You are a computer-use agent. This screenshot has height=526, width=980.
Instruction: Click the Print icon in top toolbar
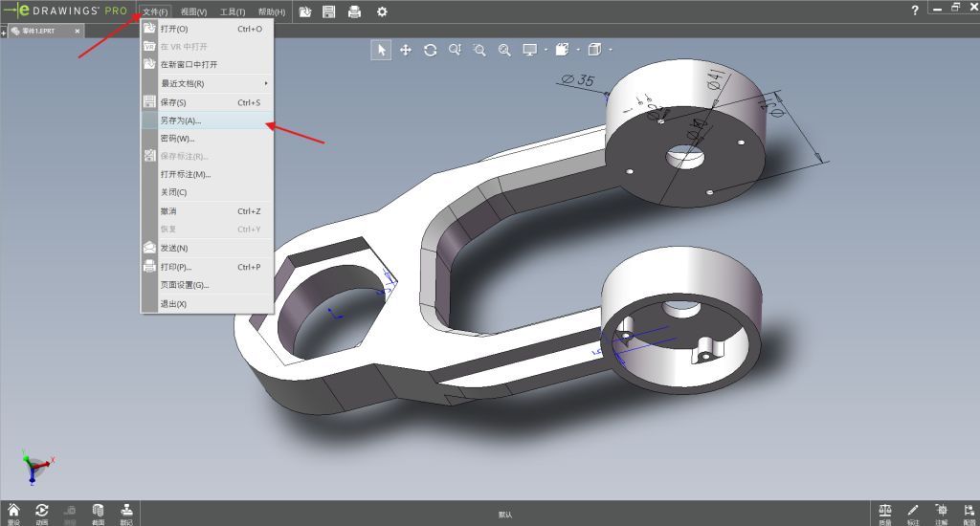[x=355, y=11]
